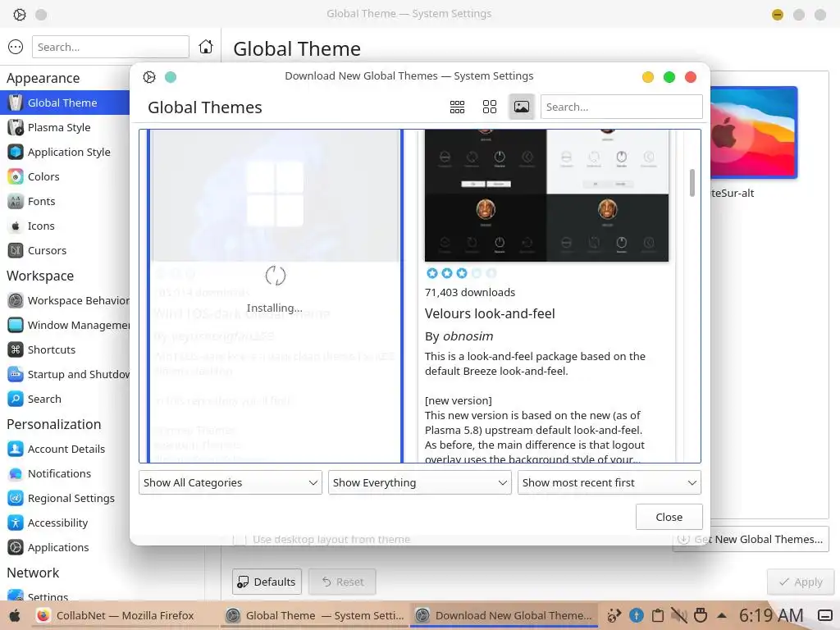Viewport: 840px width, 630px height.
Task: Open the Show most recent first dropdown
Action: tap(609, 482)
